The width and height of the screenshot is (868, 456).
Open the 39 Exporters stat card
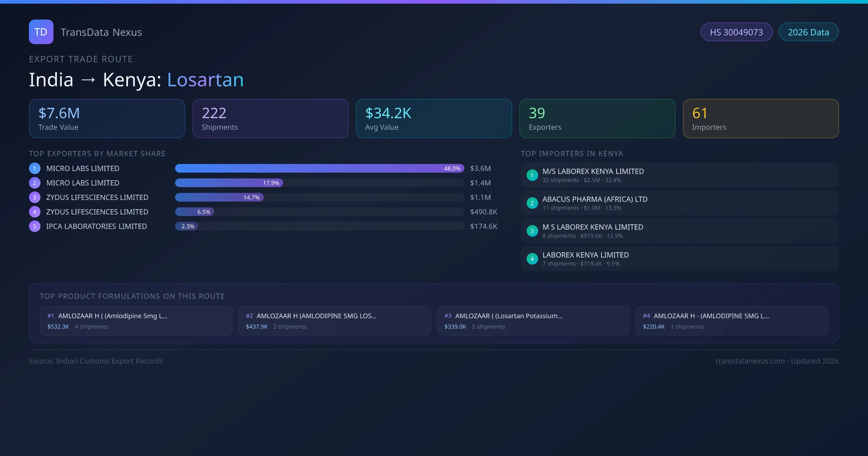(x=597, y=118)
